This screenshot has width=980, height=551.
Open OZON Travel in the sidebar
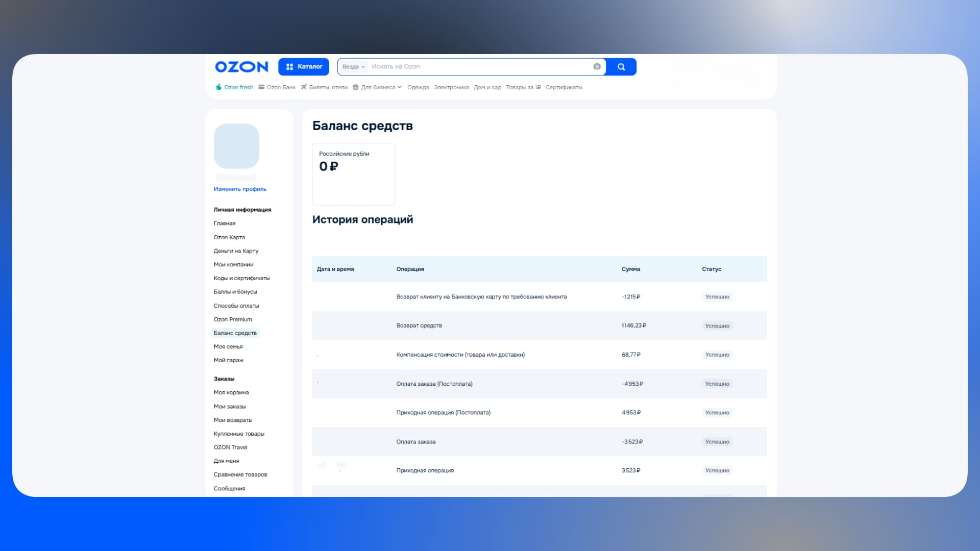pyautogui.click(x=230, y=447)
